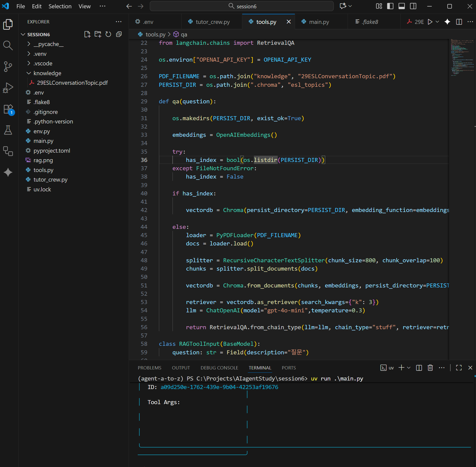The image size is (476, 467).
Task: Click the session6 command center search box
Action: pyautogui.click(x=242, y=6)
